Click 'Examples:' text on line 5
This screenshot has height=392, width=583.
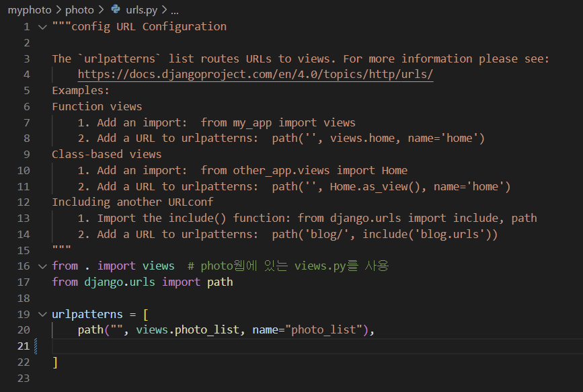click(81, 90)
